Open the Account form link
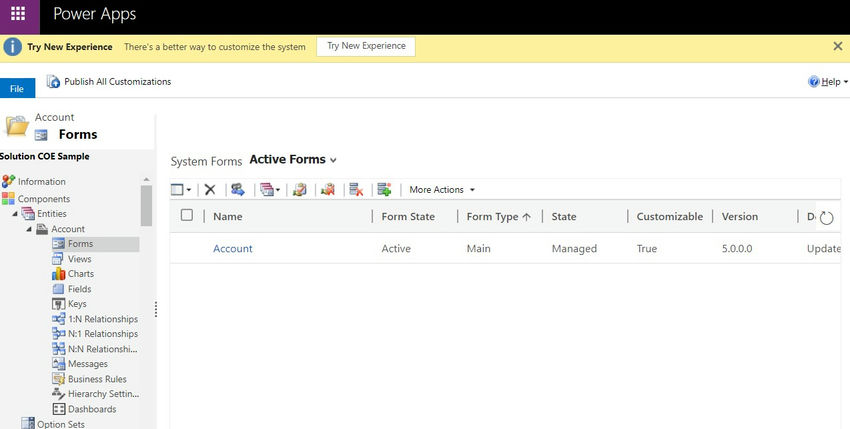Viewport: 850px width, 429px height. [233, 248]
